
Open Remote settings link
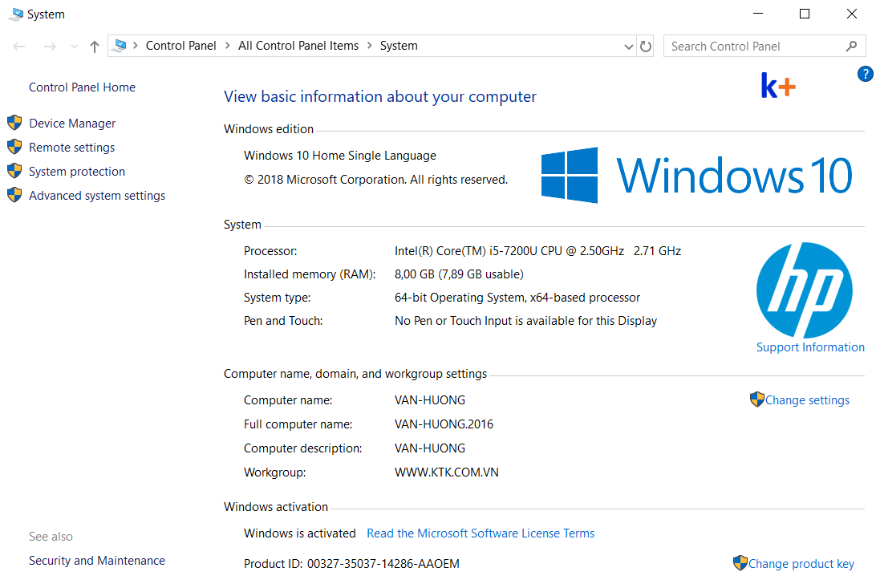coord(72,148)
